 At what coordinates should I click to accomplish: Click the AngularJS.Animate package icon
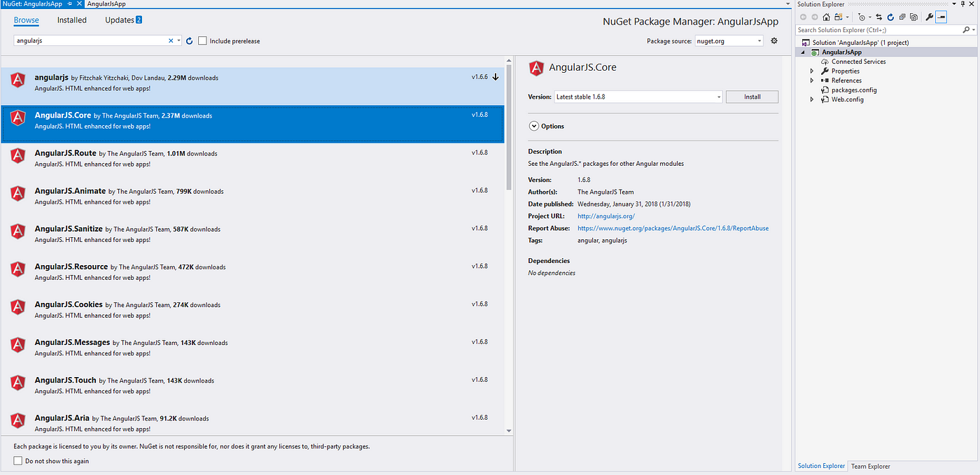point(18,194)
